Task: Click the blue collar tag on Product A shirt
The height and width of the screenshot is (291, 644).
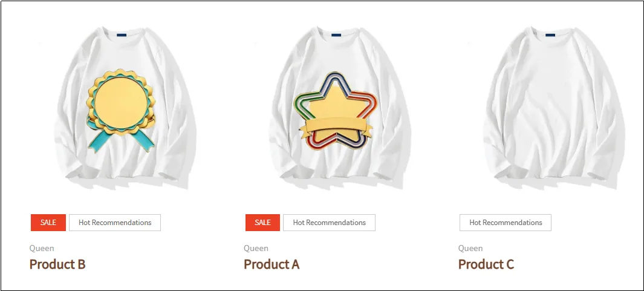Action: 336,35
